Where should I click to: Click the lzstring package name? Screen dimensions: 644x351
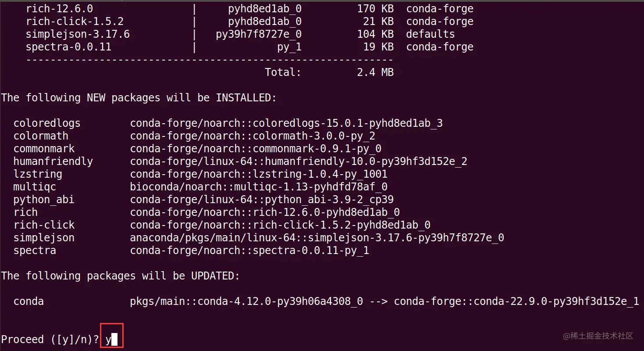tap(38, 174)
